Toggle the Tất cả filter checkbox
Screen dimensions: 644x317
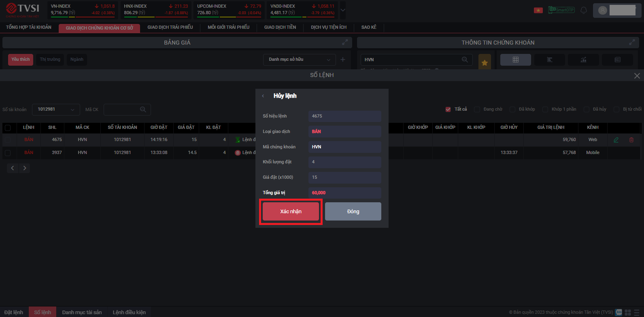tap(448, 109)
